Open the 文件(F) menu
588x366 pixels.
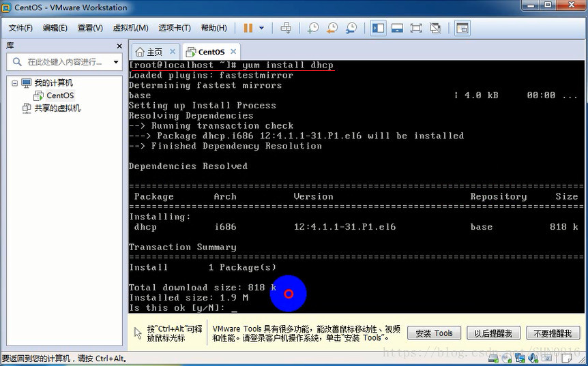click(20, 28)
